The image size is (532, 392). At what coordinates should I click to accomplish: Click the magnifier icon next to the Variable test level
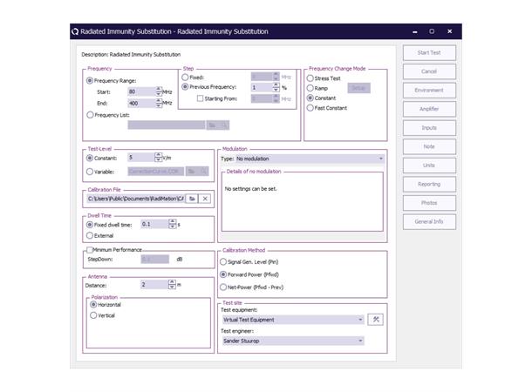[204, 172]
